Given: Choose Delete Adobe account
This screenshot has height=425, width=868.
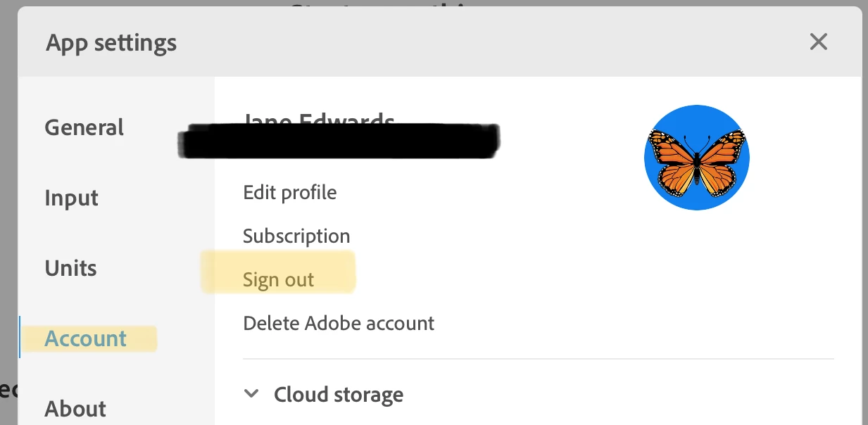Looking at the screenshot, I should (339, 323).
